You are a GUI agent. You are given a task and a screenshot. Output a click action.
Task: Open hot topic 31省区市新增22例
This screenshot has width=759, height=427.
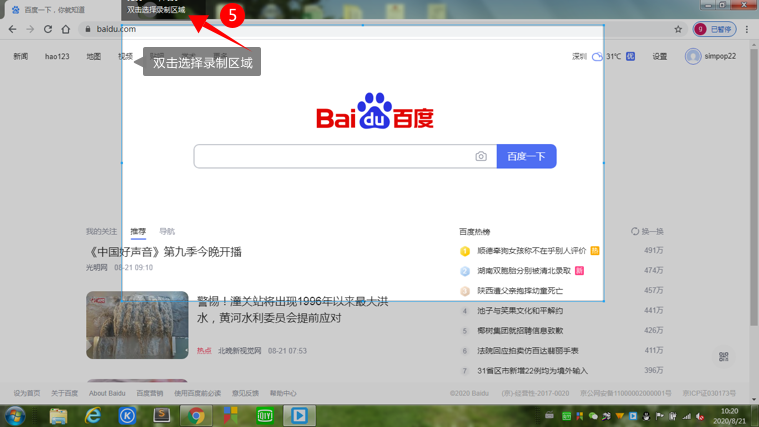coord(532,371)
